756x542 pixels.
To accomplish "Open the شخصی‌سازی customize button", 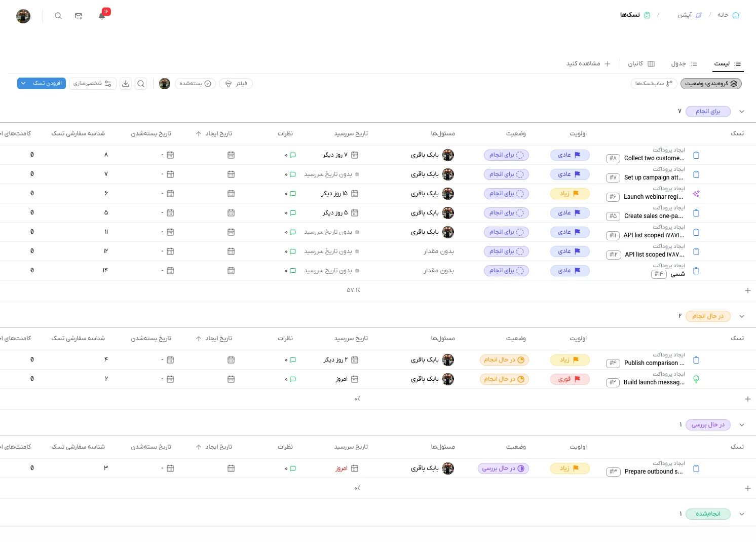I will pyautogui.click(x=92, y=84).
